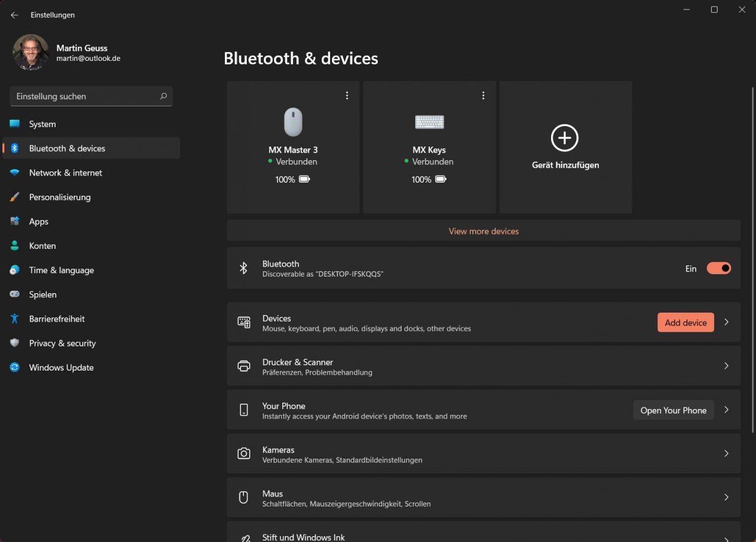The height and width of the screenshot is (542, 756).
Task: Click the plus icon to add device
Action: [x=565, y=138]
